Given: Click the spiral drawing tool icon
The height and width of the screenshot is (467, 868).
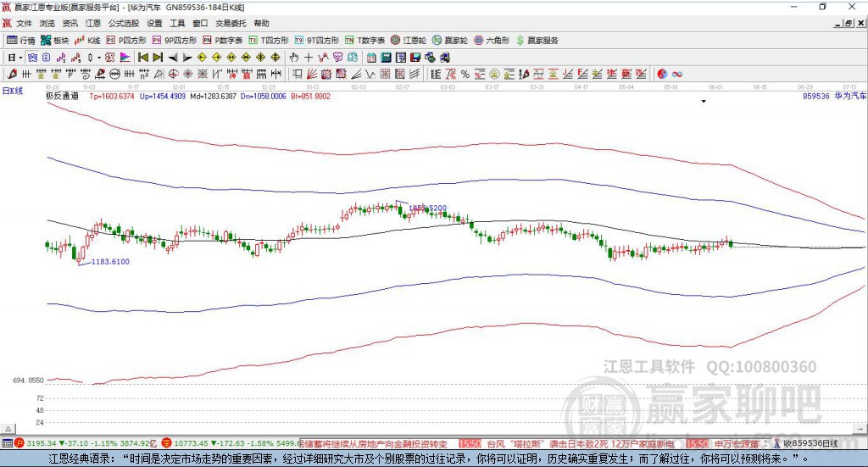Looking at the screenshot, I should pyautogui.click(x=86, y=74).
